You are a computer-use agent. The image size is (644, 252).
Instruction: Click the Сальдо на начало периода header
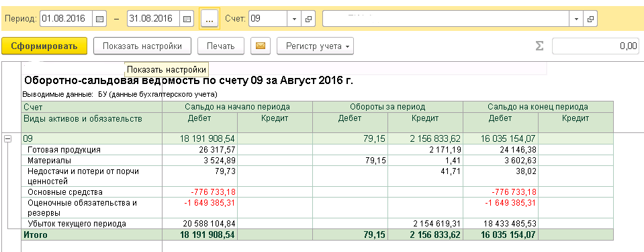tap(238, 107)
